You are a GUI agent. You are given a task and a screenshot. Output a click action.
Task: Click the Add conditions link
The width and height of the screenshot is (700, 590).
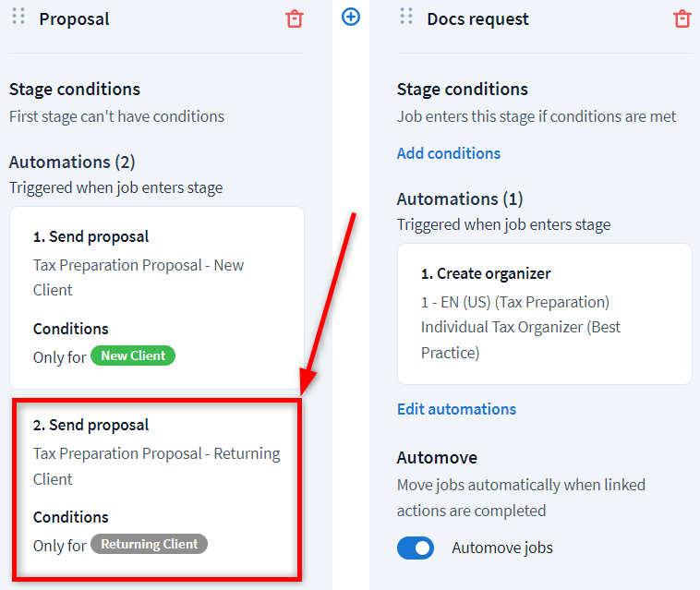tap(449, 153)
